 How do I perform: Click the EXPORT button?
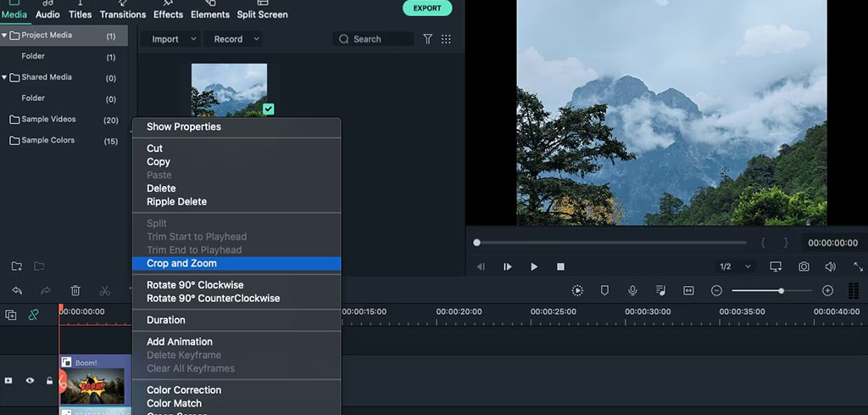point(427,8)
